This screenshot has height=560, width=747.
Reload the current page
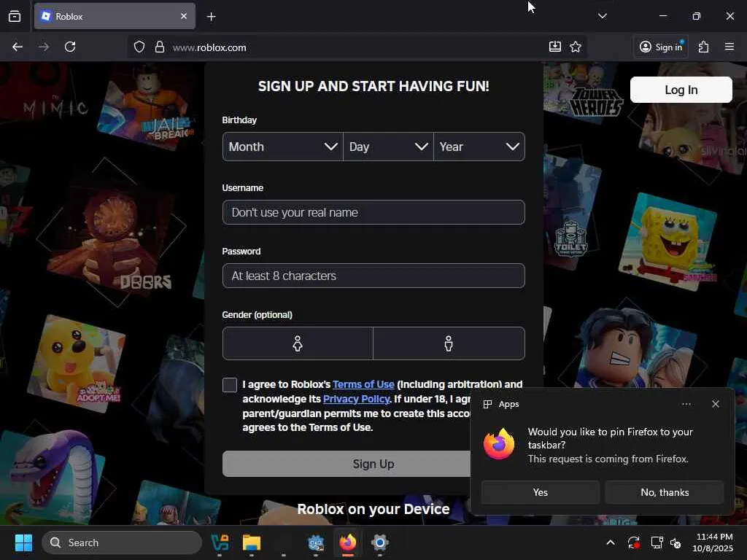click(x=70, y=47)
